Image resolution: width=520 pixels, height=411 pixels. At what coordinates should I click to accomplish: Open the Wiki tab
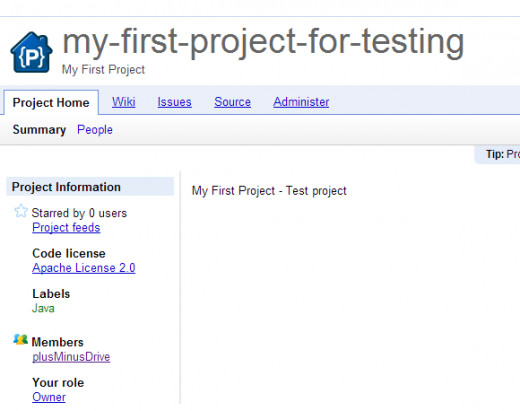tap(124, 102)
